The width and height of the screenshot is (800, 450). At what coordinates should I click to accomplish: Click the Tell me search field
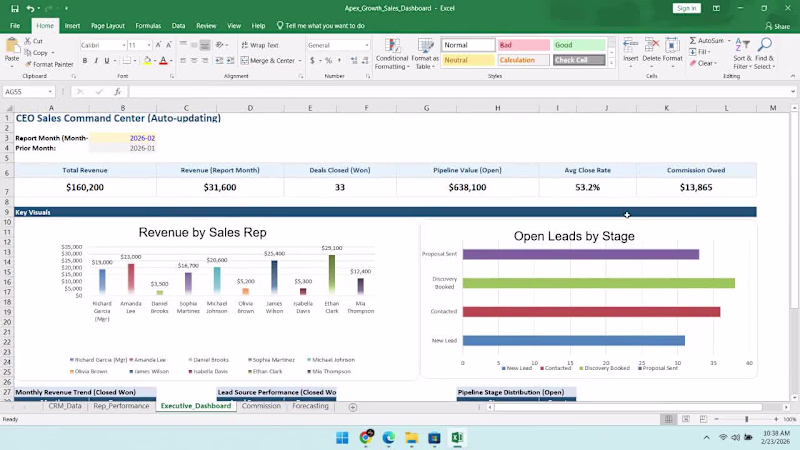[x=320, y=26]
